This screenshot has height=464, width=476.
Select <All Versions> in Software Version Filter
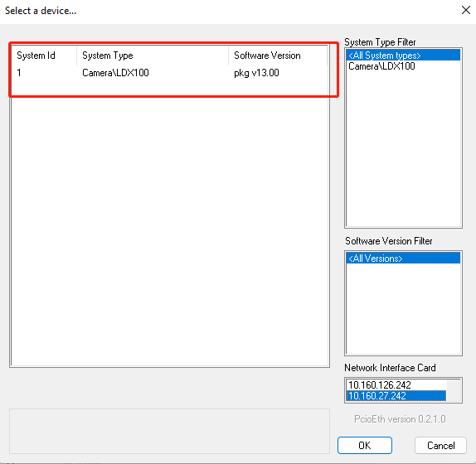403,259
